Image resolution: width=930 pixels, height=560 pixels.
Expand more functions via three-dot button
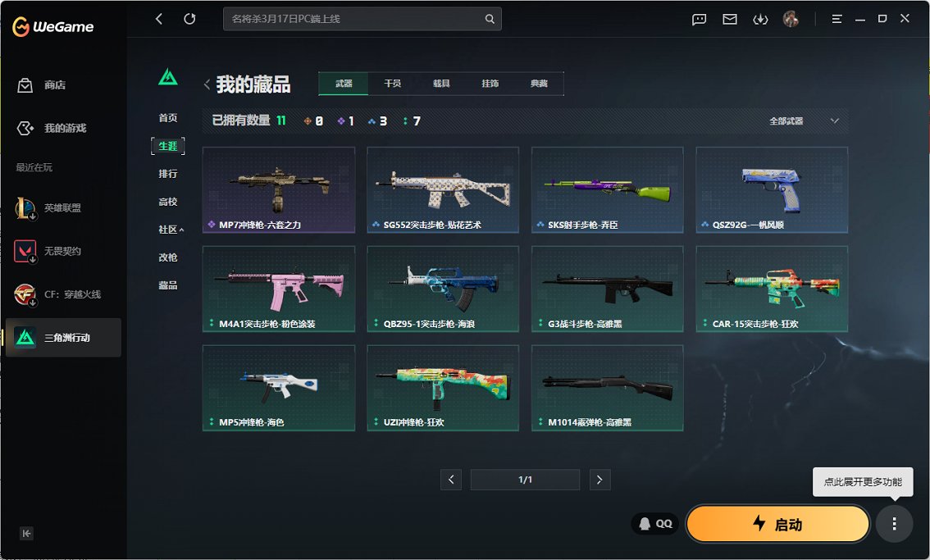point(894,523)
